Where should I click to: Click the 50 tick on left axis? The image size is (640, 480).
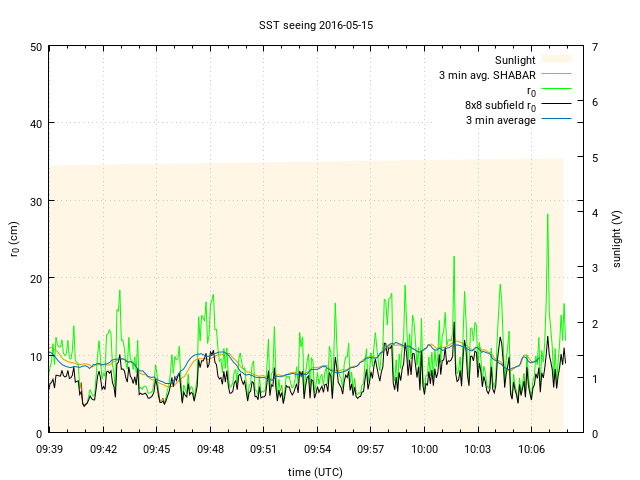point(36,47)
